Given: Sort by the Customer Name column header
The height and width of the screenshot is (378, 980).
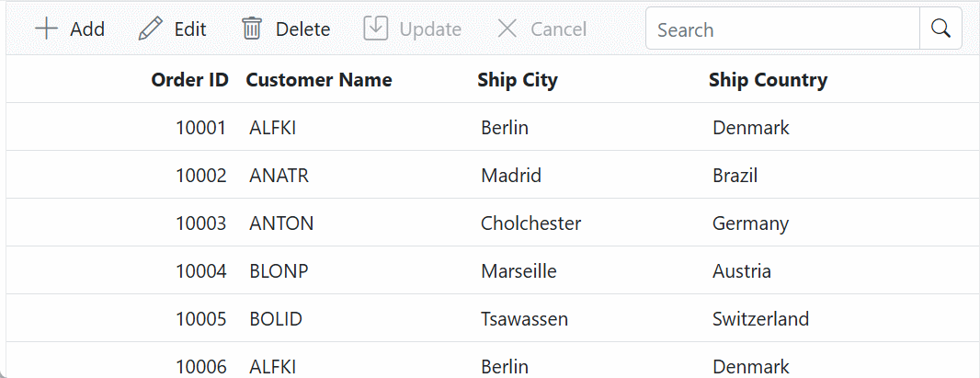Looking at the screenshot, I should tap(319, 79).
